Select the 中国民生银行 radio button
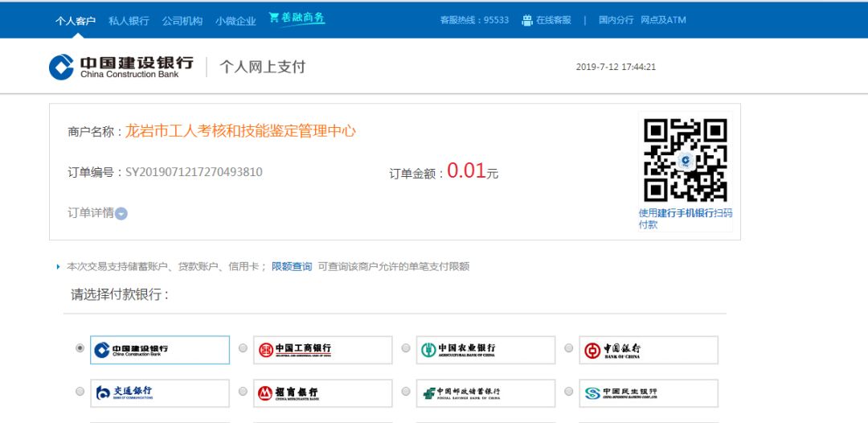 pos(568,392)
